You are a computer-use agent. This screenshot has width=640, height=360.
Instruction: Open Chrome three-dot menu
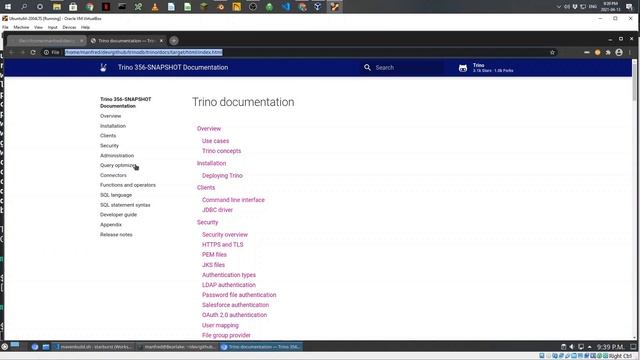coord(630,52)
